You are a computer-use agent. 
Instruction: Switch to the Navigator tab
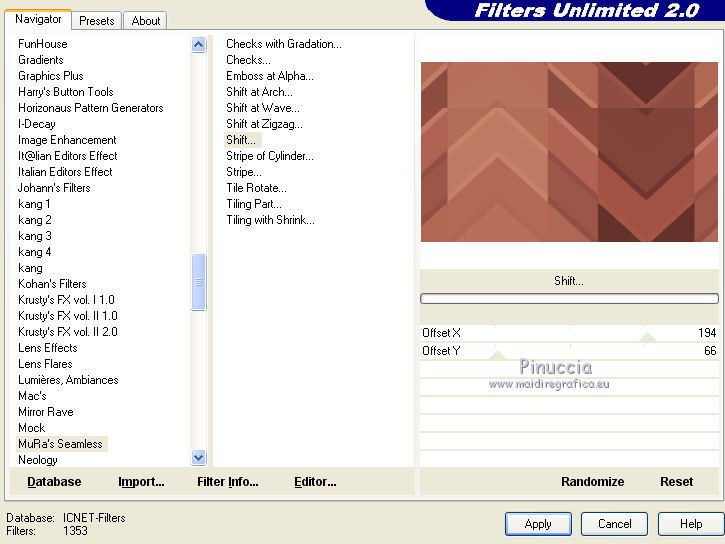(38, 19)
